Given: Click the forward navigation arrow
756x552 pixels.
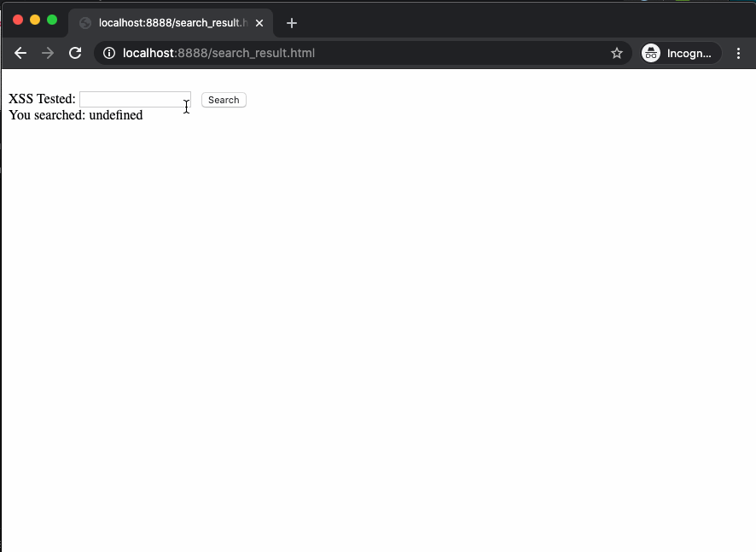Looking at the screenshot, I should click(48, 53).
